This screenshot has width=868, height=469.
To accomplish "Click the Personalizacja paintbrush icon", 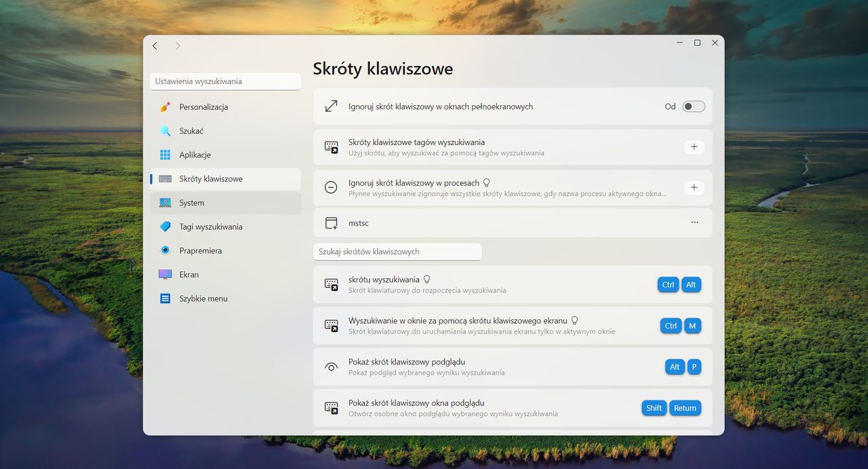I will click(x=165, y=107).
